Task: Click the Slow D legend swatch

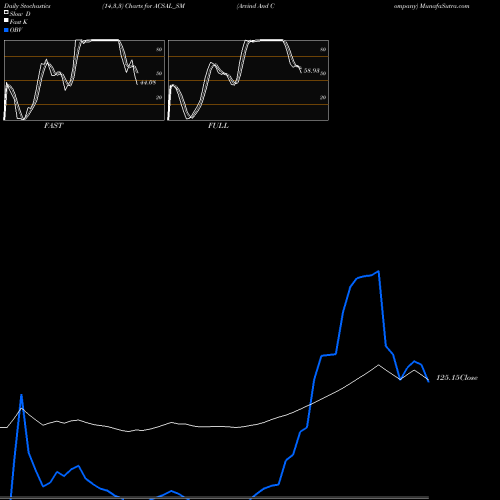Action: click(6, 13)
